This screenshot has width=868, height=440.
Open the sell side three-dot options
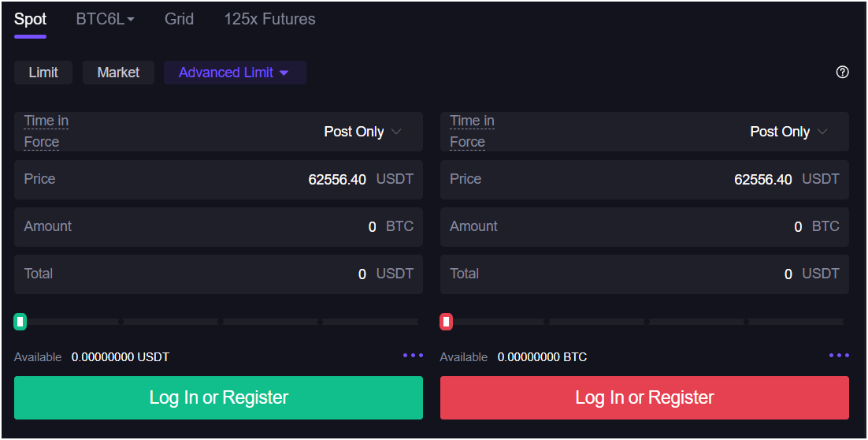839,356
